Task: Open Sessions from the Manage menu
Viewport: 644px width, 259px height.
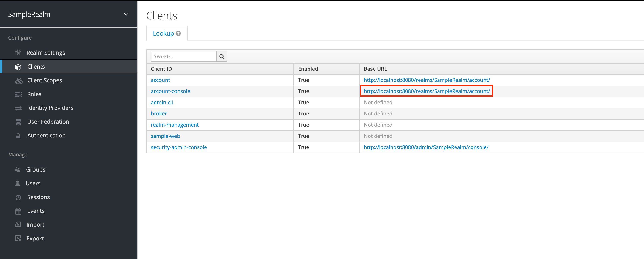Action: 38,197
